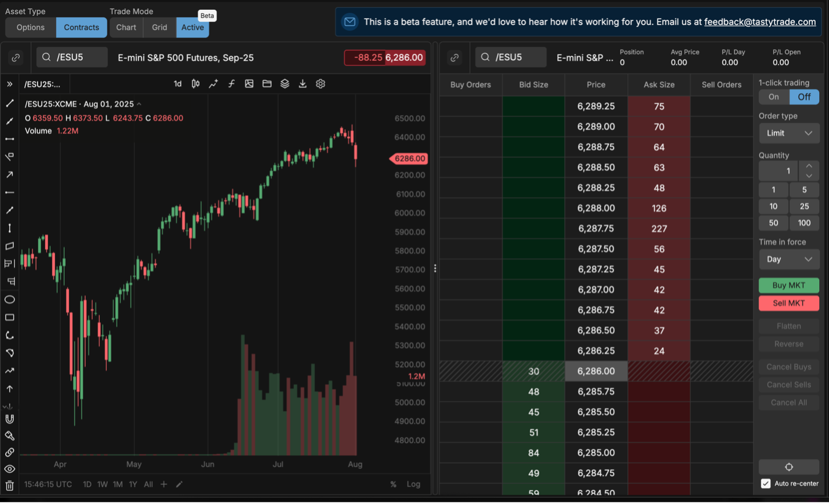Set quantity to 25 with the preset button
Image resolution: width=829 pixels, height=504 pixels.
(x=805, y=206)
